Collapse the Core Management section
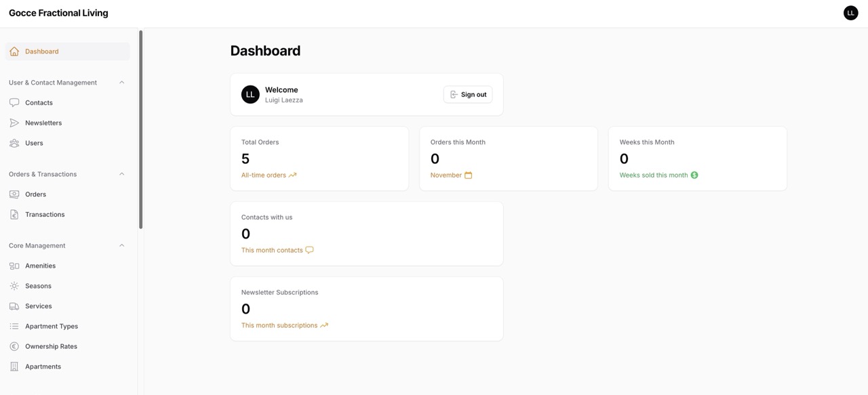Viewport: 868px width, 395px height. coord(122,245)
